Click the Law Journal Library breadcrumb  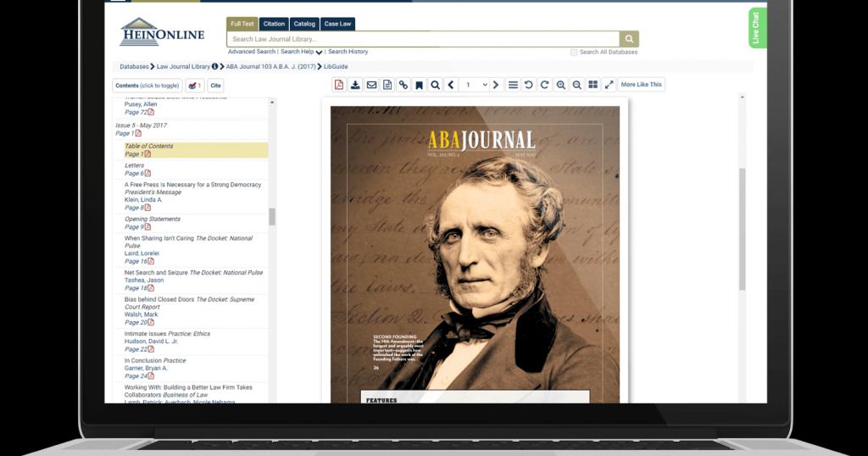pyautogui.click(x=183, y=66)
